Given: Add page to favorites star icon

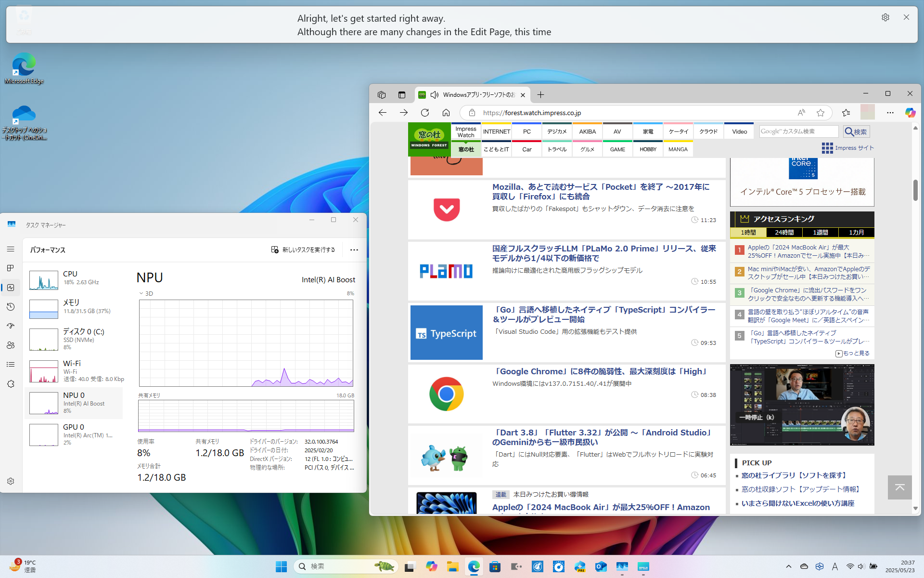Looking at the screenshot, I should click(821, 113).
